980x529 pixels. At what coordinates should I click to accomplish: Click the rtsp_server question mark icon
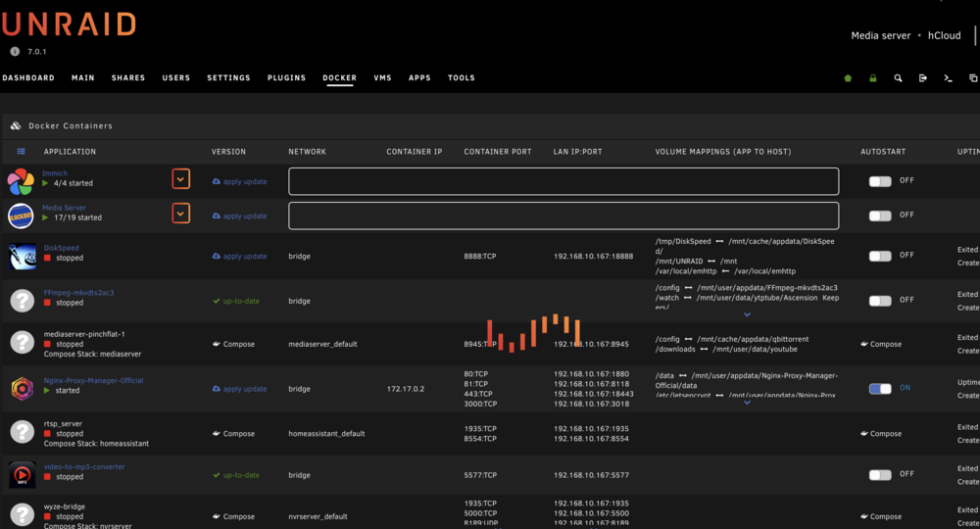click(x=22, y=432)
